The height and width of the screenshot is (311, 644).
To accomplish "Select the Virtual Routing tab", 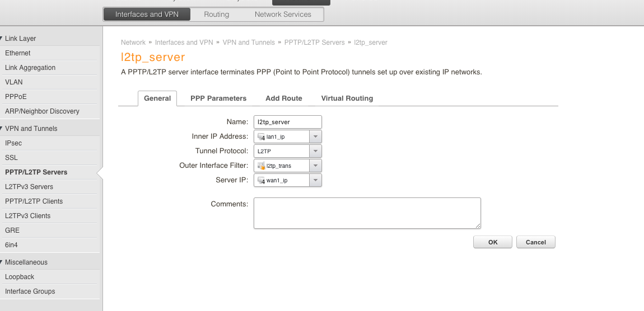I will coord(347,98).
